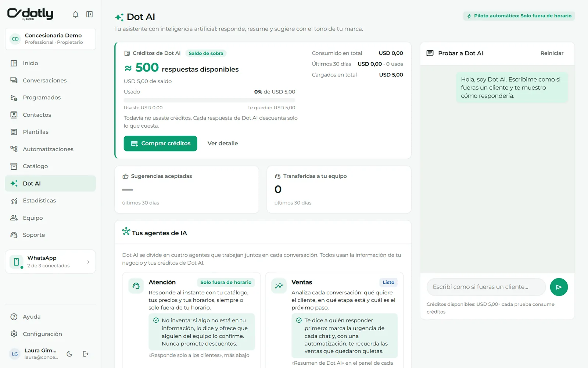588x368 pixels.
Task: Open Conversaciones from the sidebar
Action: click(50, 80)
